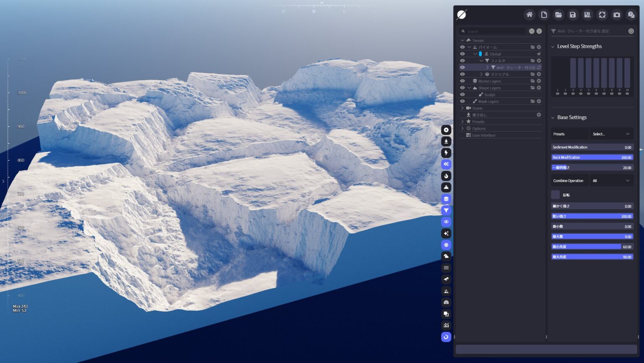Hide the Sculpt layer
The width and height of the screenshot is (644, 363).
(x=462, y=94)
